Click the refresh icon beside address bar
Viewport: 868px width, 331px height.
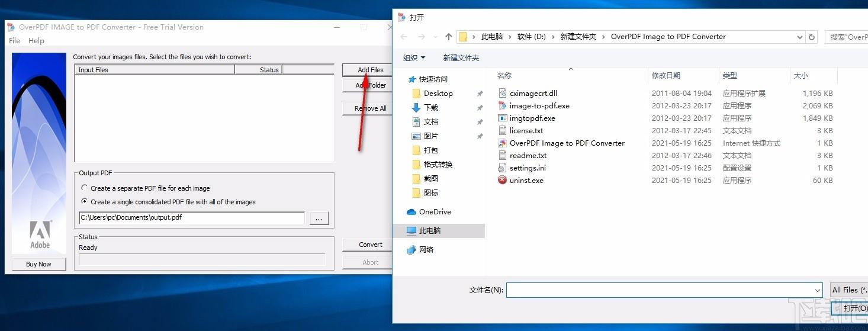tap(812, 37)
